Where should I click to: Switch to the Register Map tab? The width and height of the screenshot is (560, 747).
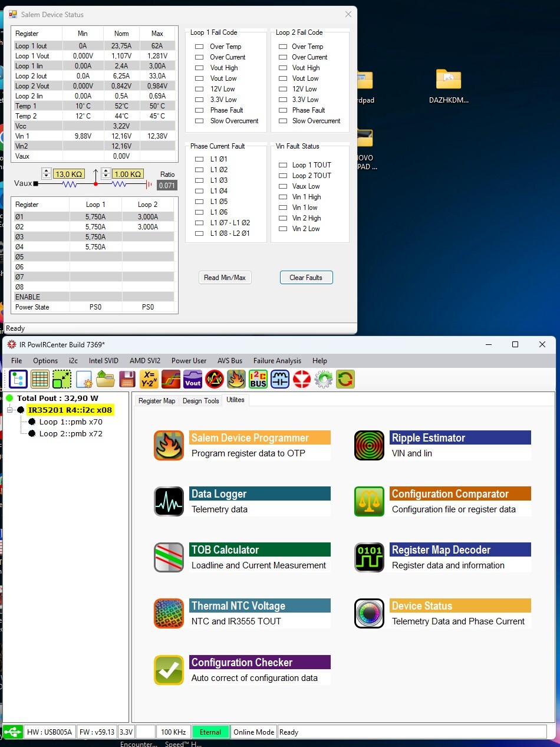click(x=156, y=401)
